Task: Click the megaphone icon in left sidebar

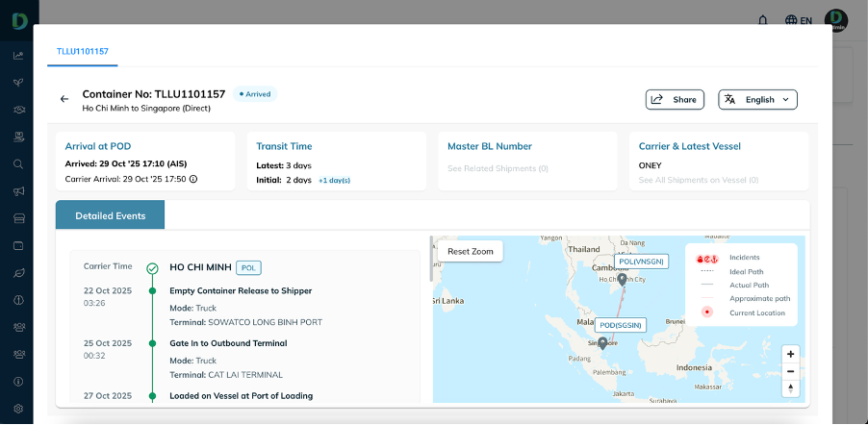Action: pos(18,191)
